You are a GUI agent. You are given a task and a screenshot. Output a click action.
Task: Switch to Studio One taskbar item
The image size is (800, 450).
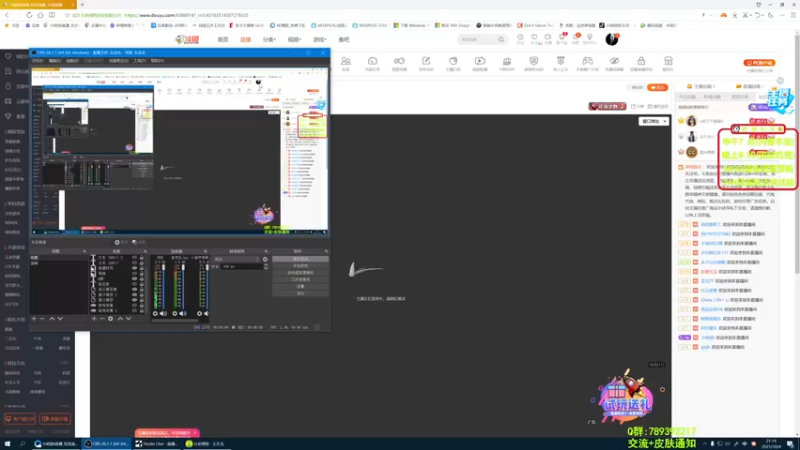[x=157, y=444]
